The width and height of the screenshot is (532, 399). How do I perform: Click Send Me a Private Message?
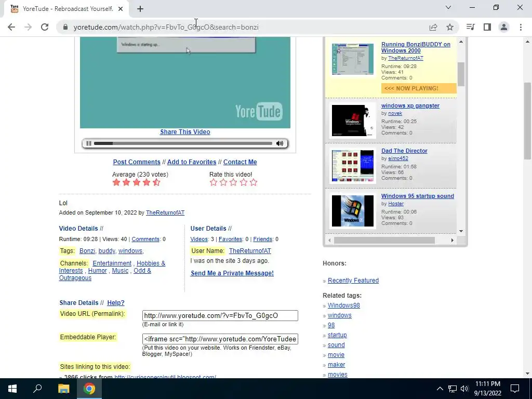[232, 273]
